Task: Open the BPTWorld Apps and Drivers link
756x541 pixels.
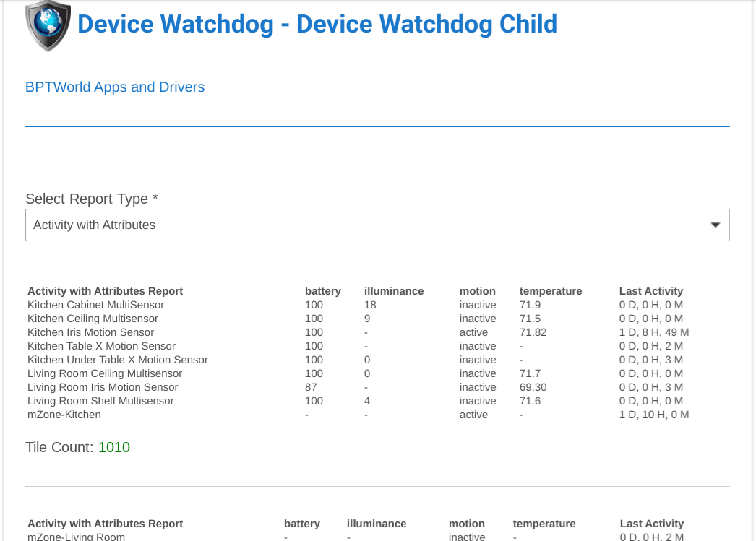Action: click(x=115, y=87)
